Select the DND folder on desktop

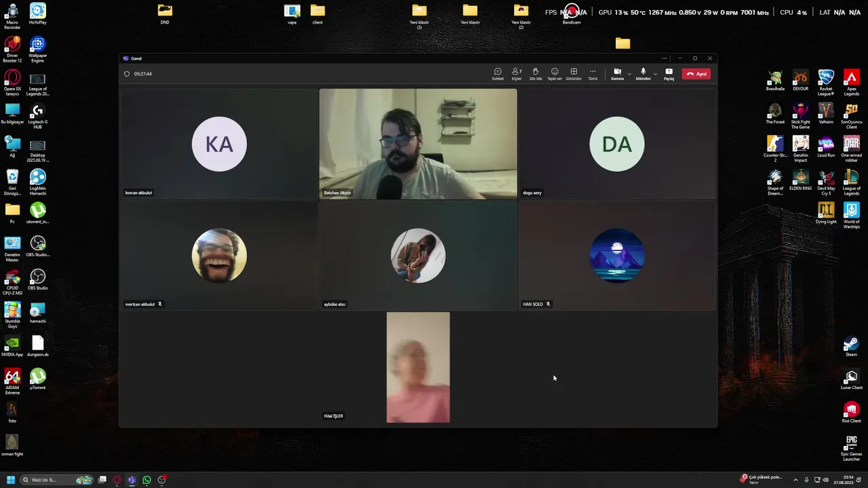point(165,14)
